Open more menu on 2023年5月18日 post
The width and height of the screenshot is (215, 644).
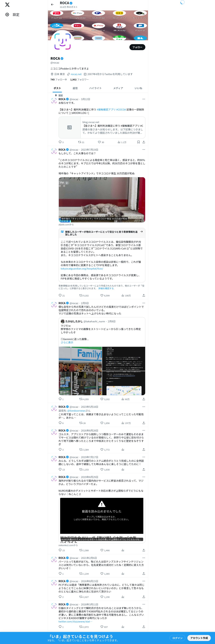(x=144, y=407)
